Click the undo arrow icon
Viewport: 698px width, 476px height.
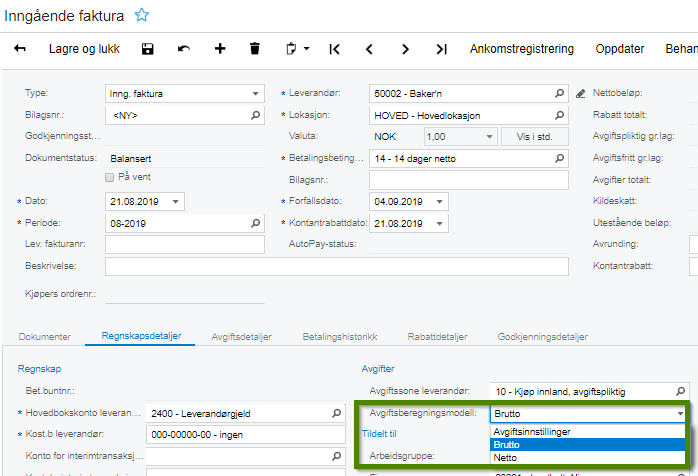pyautogui.click(x=183, y=48)
